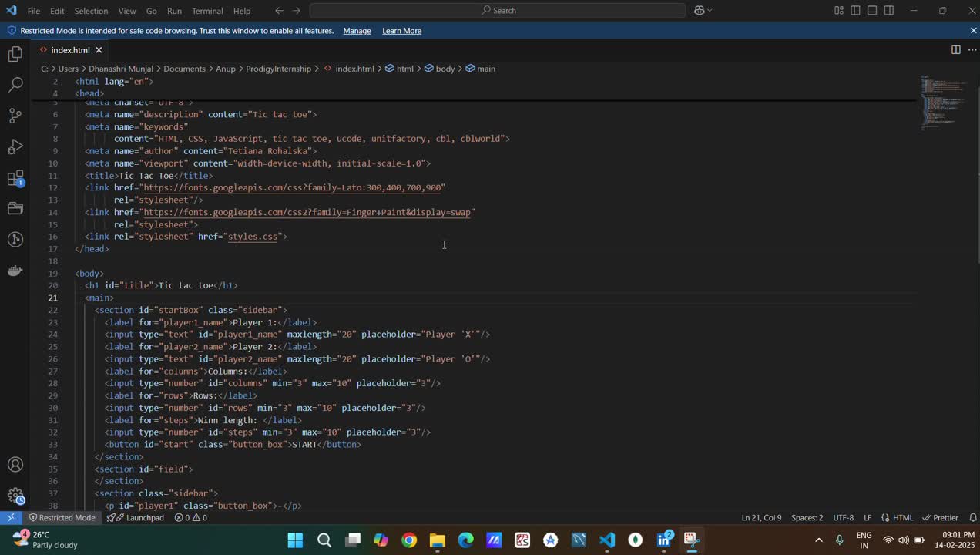Expand the body breadcrumb segment
This screenshot has height=555, width=980.
coord(440,69)
